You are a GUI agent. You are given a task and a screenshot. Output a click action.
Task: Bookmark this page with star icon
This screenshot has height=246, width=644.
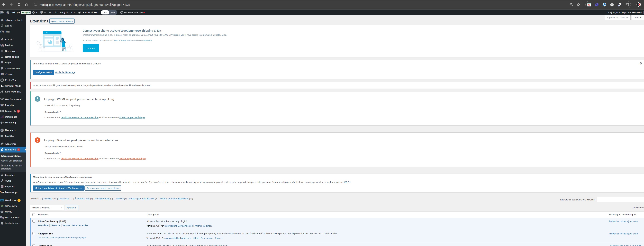pyautogui.click(x=578, y=4)
